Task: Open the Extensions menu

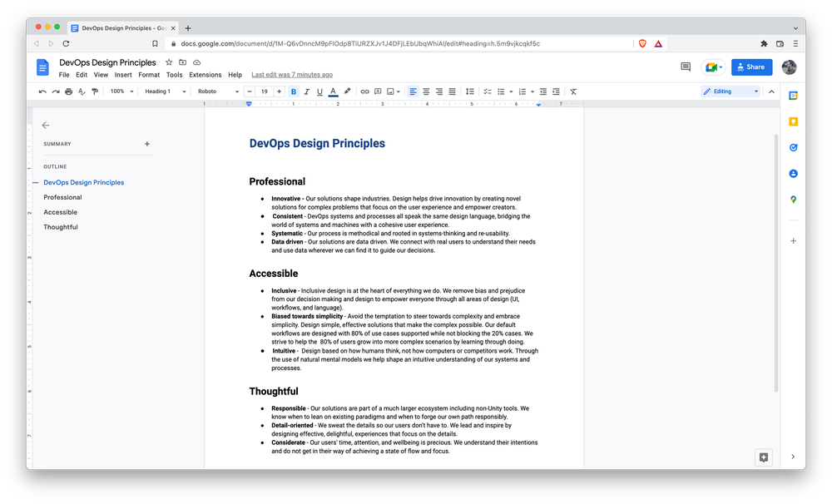Action: tap(206, 75)
